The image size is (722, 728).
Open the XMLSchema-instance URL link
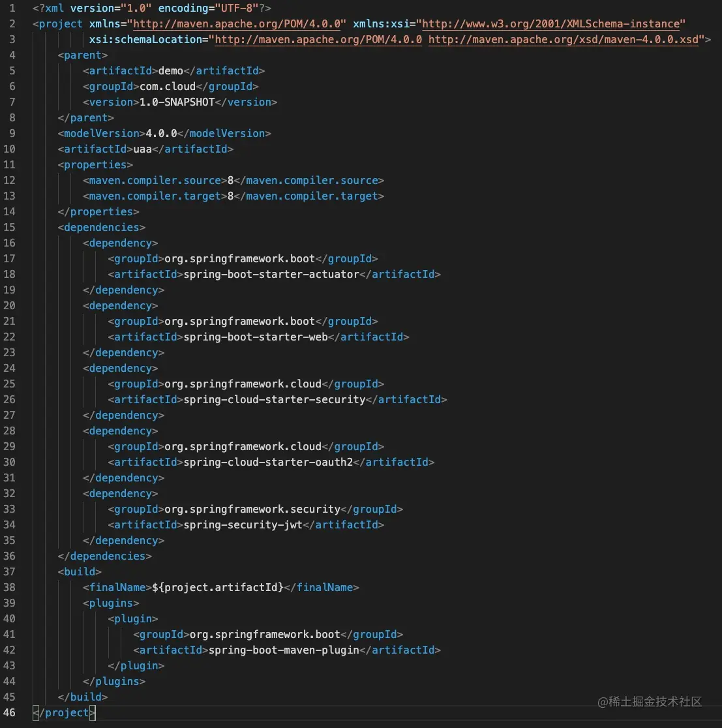(x=550, y=23)
